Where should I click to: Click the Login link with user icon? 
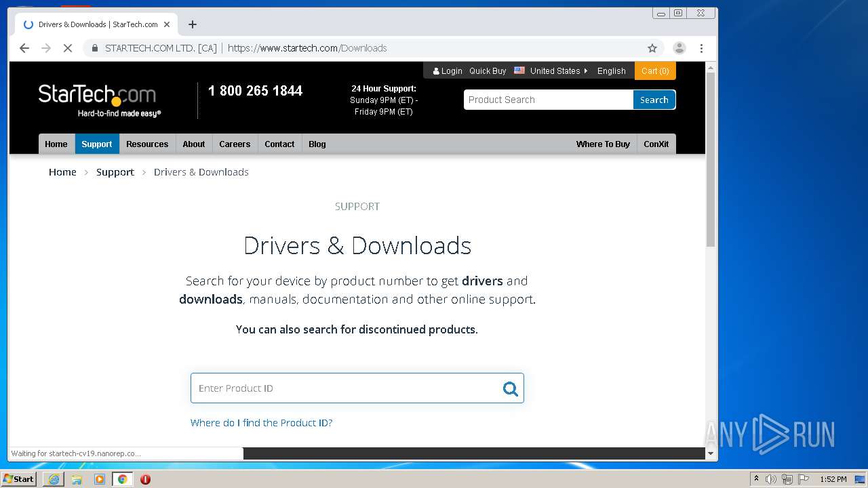[x=448, y=71]
